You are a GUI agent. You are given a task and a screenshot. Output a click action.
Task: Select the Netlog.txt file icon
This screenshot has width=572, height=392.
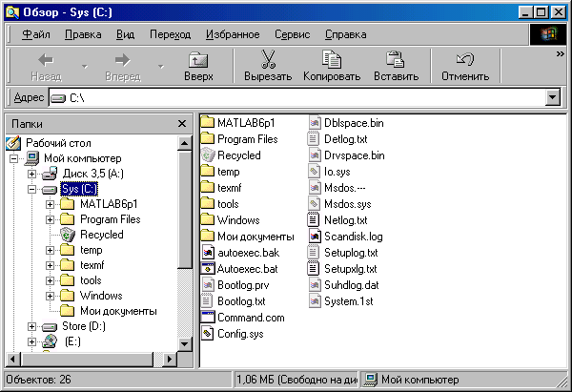point(314,219)
